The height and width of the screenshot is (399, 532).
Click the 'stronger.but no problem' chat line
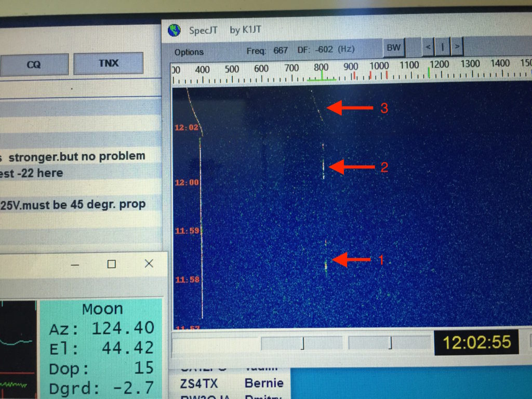tap(77, 156)
